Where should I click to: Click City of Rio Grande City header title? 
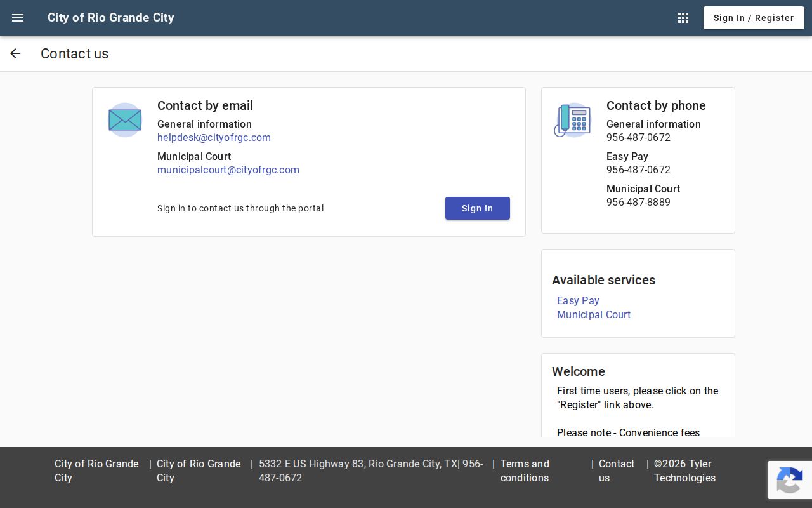point(111,18)
